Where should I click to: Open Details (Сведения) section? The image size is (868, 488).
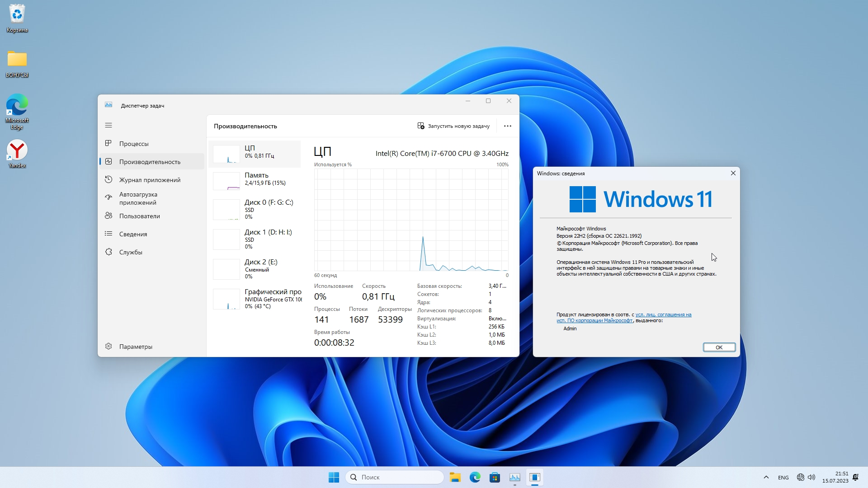click(133, 234)
